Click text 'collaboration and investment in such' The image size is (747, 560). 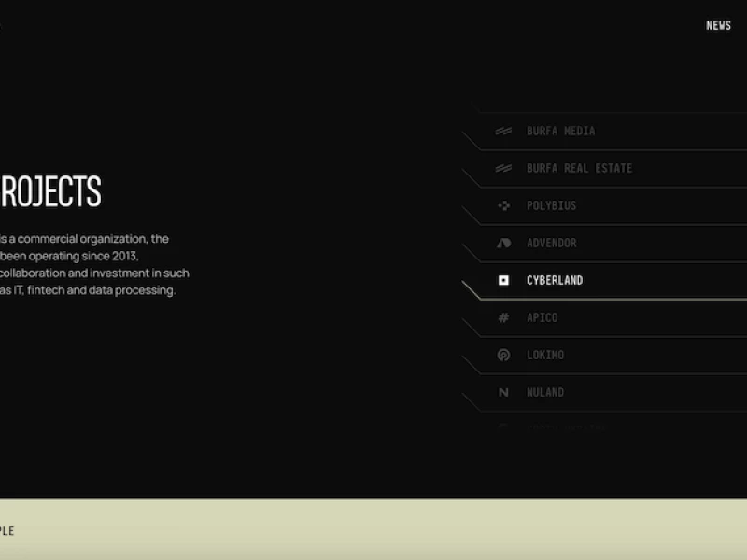[94, 273]
